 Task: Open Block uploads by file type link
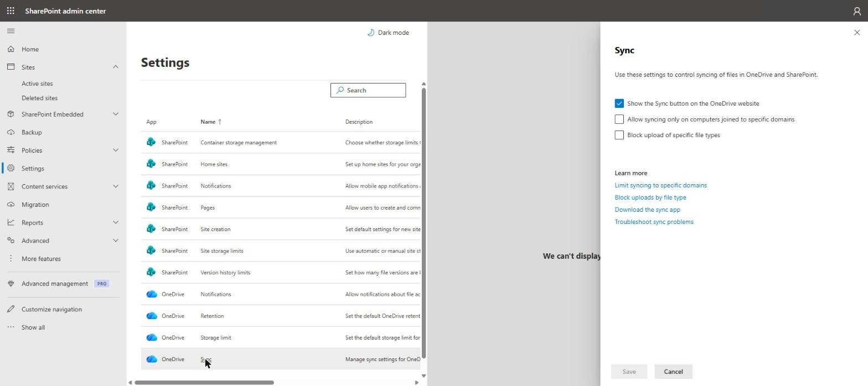point(650,197)
